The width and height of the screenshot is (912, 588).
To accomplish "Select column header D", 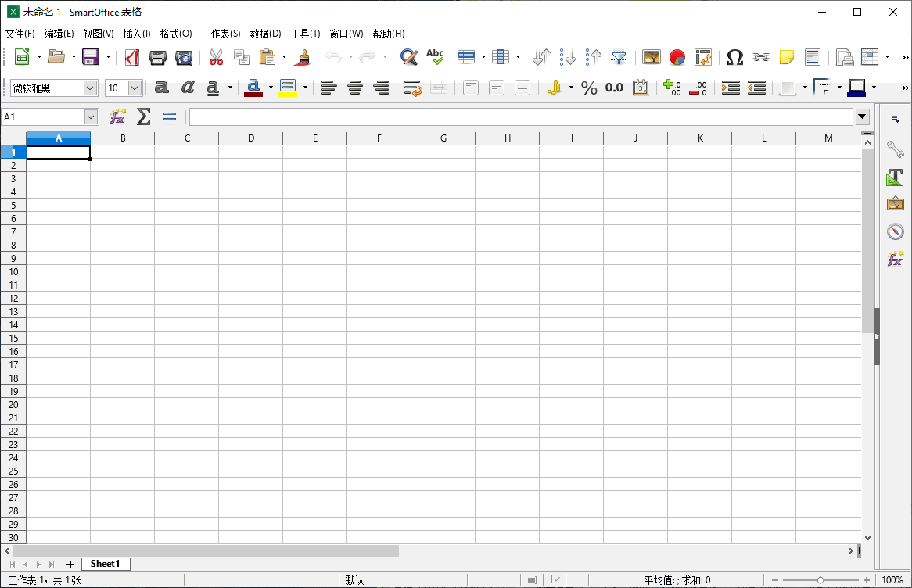I will [251, 138].
